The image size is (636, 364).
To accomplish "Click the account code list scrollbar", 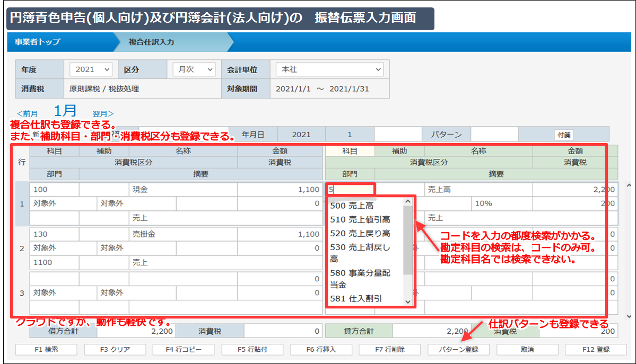I will point(407,238).
